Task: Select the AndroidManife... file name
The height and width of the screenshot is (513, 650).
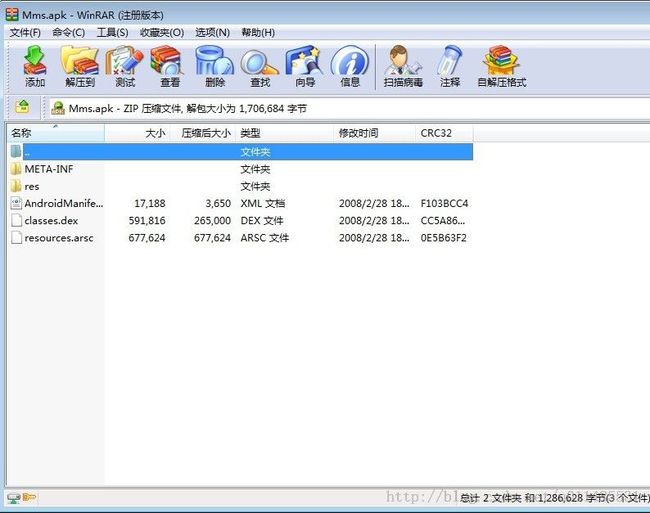Action: pyautogui.click(x=64, y=203)
